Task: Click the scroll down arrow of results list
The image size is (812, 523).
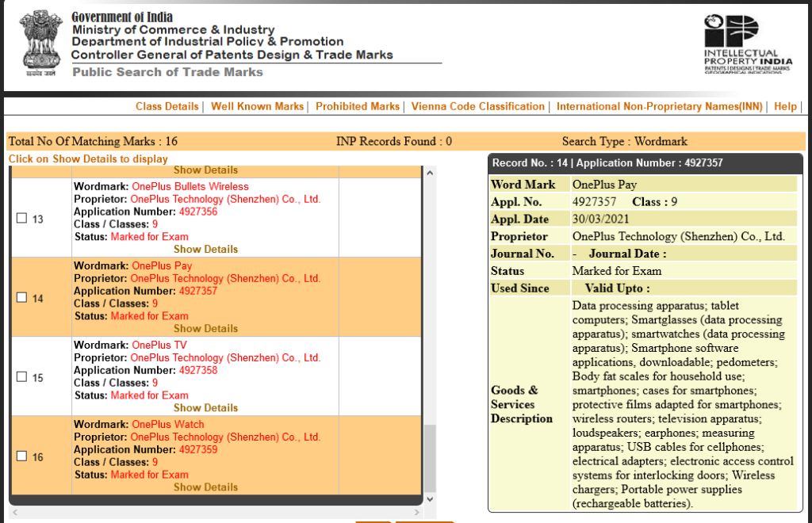Action: tap(431, 499)
